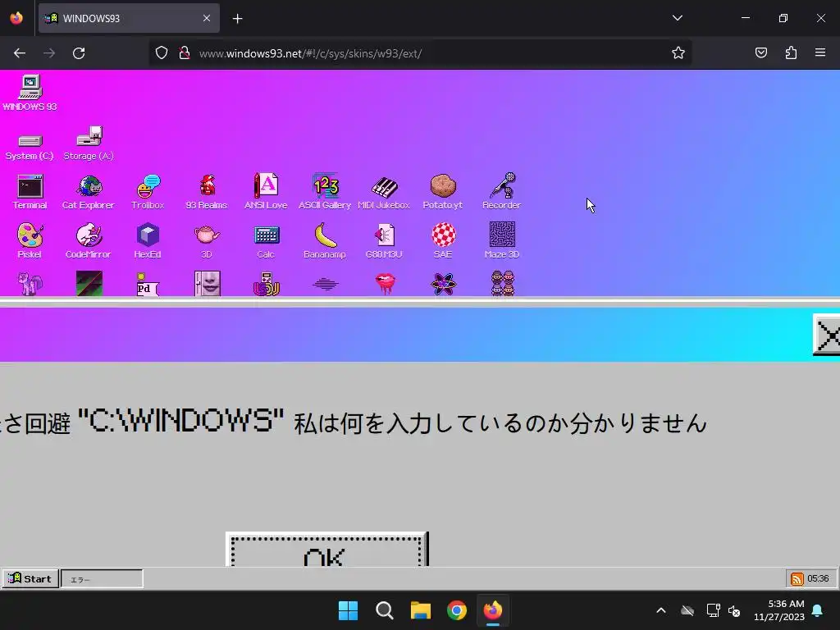Open the Windows 93 Start menu
The width and height of the screenshot is (840, 630).
click(x=30, y=578)
